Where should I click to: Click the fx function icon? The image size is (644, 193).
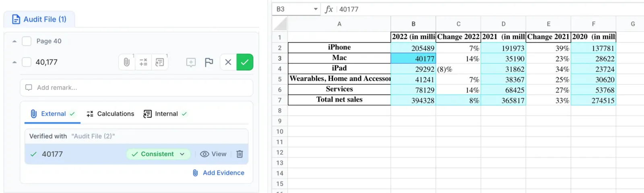click(x=329, y=9)
